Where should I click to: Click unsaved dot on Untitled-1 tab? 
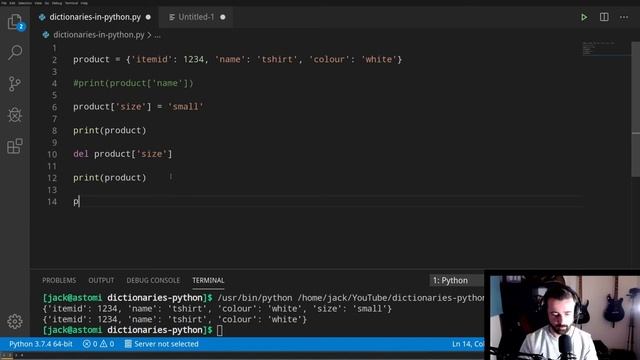(x=223, y=17)
